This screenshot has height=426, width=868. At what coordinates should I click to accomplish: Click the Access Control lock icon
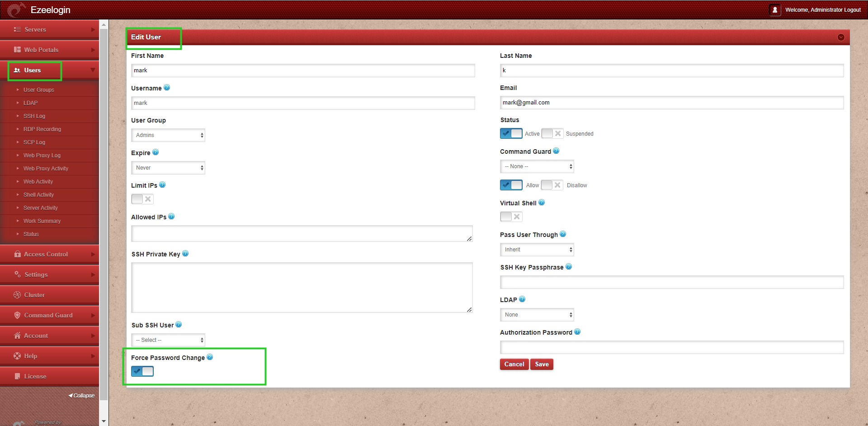[x=17, y=254]
